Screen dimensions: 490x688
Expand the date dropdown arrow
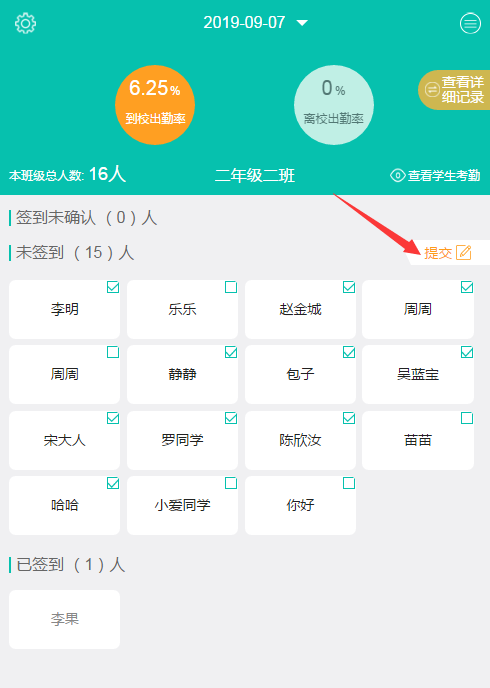click(x=302, y=23)
